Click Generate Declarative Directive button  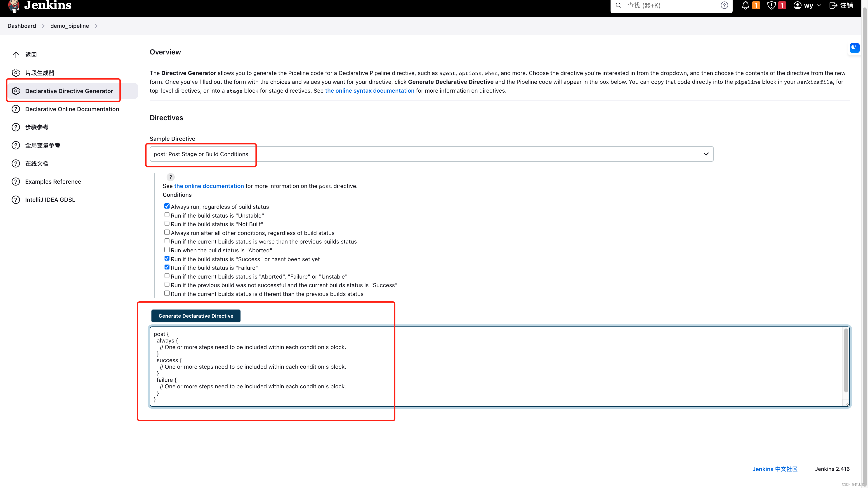(196, 316)
